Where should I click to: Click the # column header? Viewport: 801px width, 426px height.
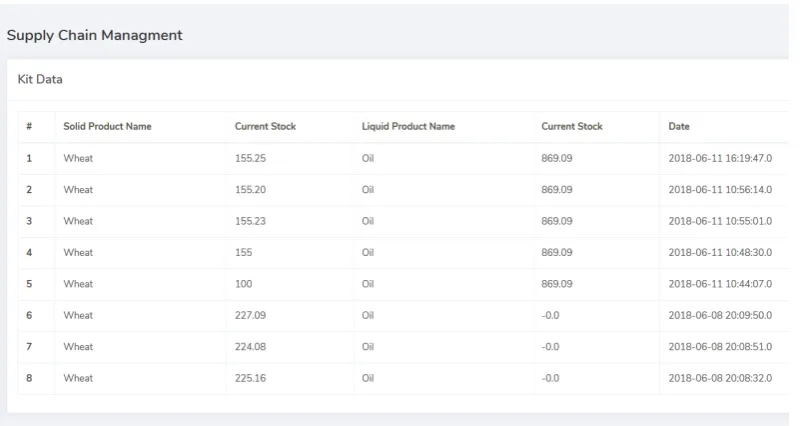29,126
